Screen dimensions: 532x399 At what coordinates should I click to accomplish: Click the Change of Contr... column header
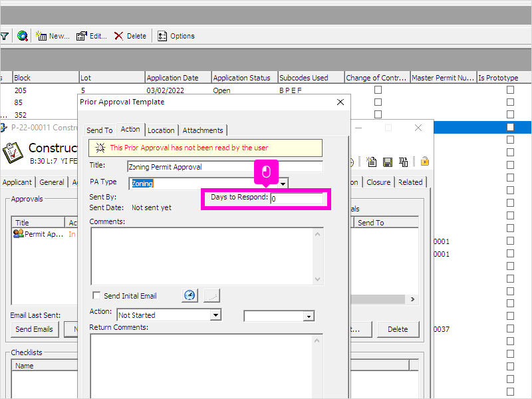pos(378,78)
